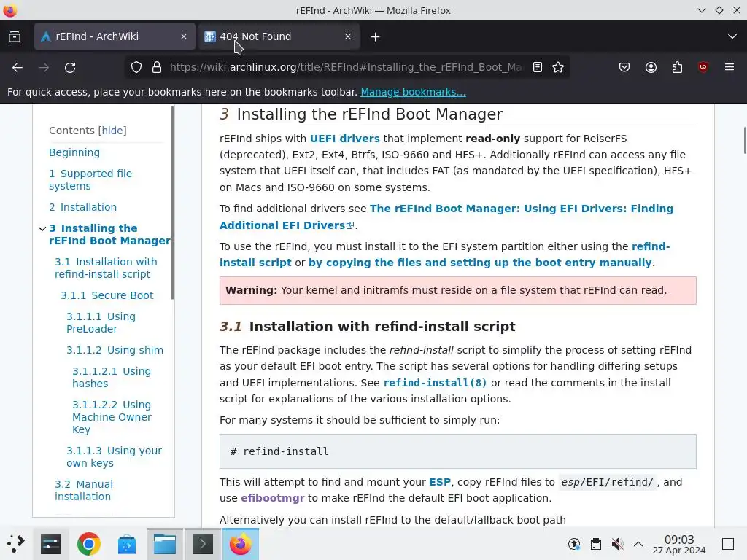The image size is (747, 560).
Task: Click the Firefox taskbar icon
Action: [x=241, y=544]
